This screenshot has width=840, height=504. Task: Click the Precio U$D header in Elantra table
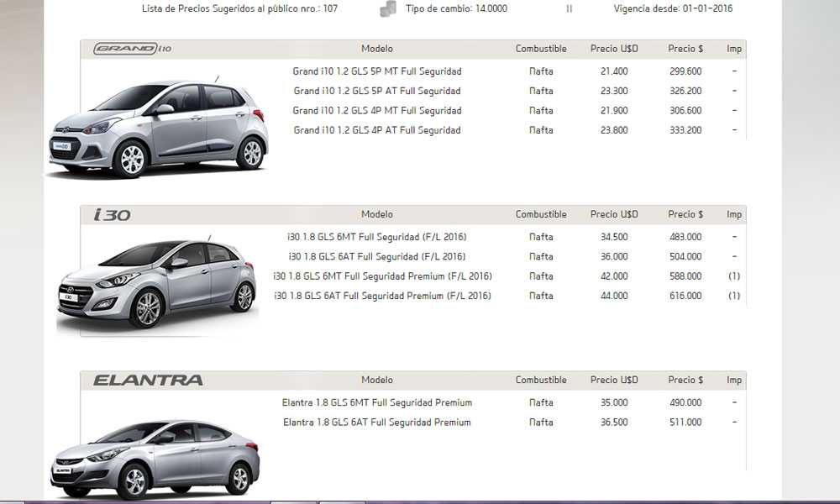614,380
